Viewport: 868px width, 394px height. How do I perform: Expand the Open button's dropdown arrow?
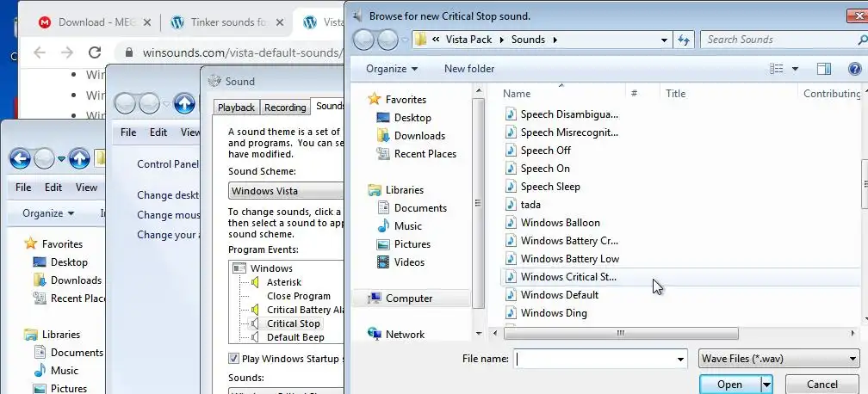766,385
